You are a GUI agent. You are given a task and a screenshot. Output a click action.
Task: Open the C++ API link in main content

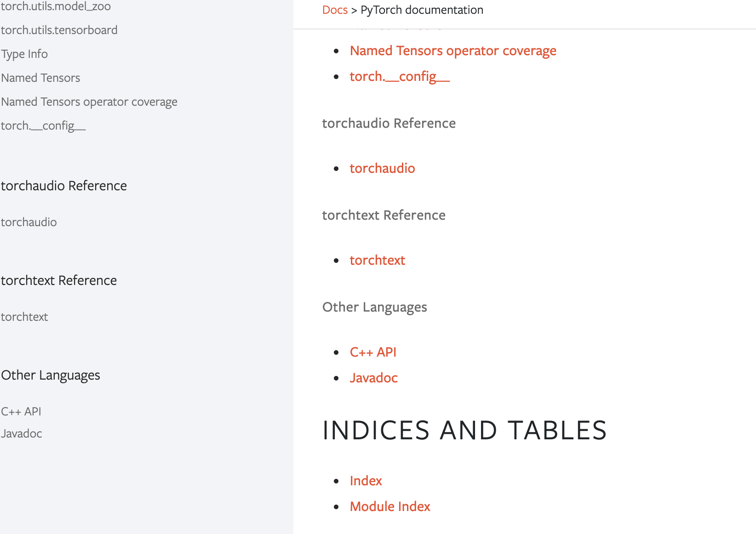coord(373,352)
